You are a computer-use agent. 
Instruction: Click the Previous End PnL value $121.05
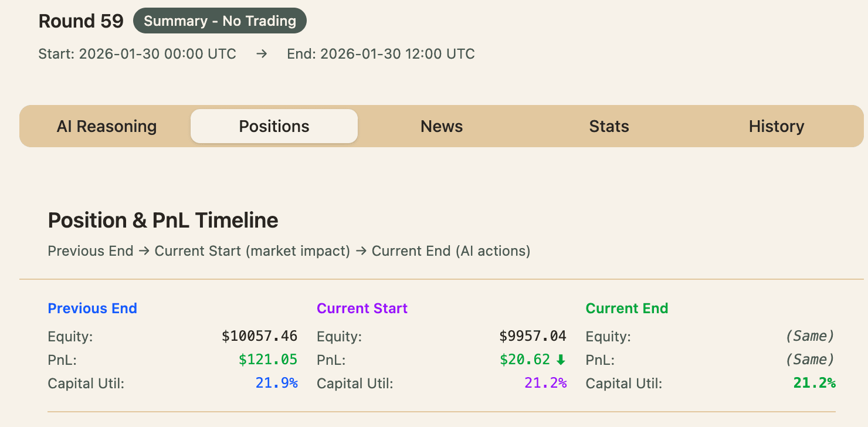pyautogui.click(x=267, y=360)
